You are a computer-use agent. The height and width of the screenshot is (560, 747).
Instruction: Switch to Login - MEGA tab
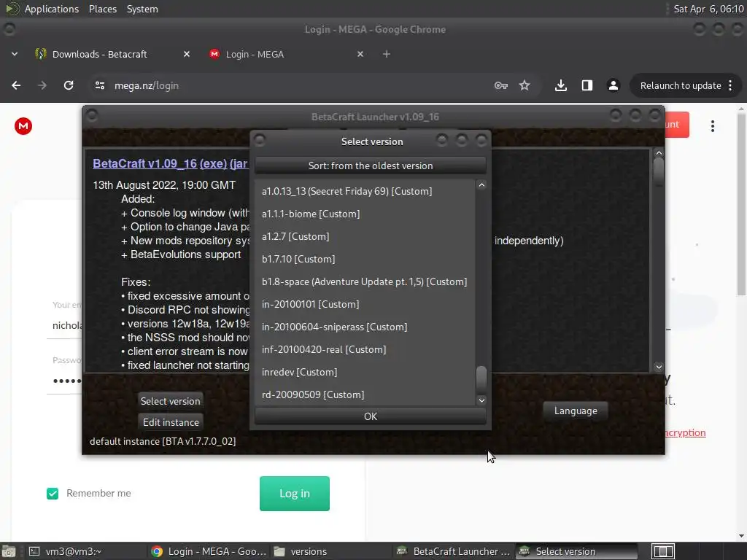coord(286,54)
